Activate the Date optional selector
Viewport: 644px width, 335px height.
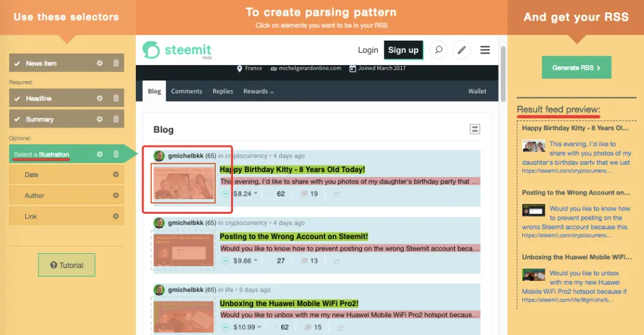tap(66, 175)
